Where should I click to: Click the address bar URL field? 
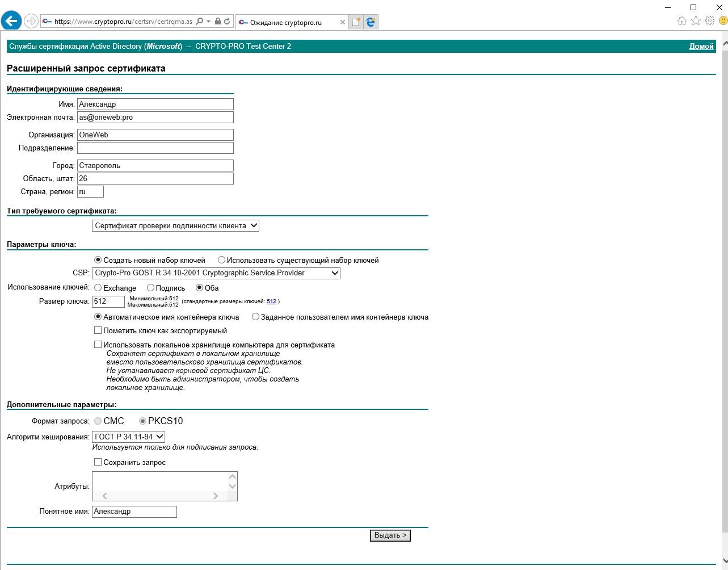(123, 22)
